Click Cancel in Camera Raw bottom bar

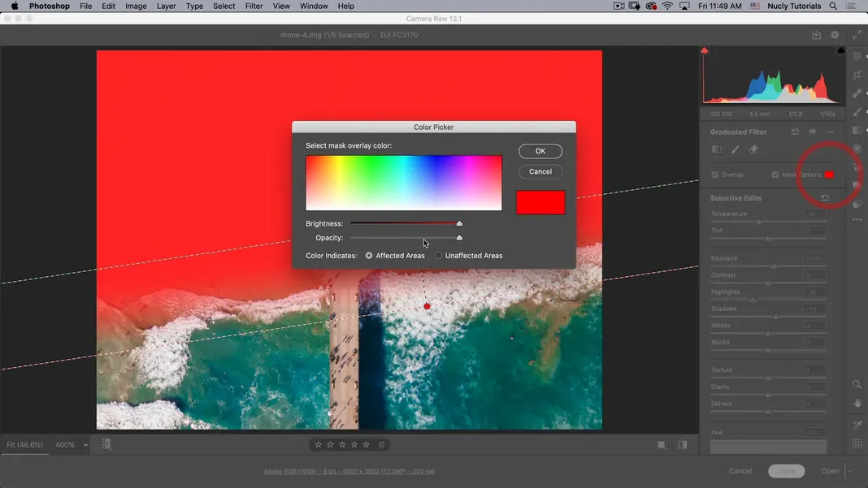(740, 471)
